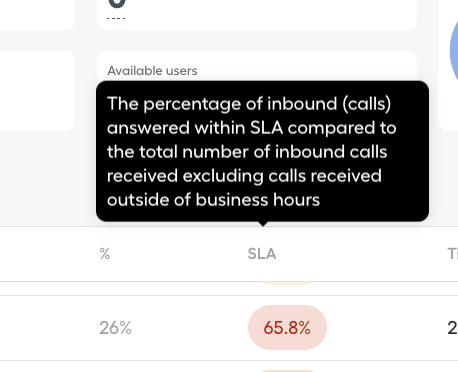The image size is (458, 372).
Task: Click the tooltip pointer arrow above SLA
Action: coord(263,224)
